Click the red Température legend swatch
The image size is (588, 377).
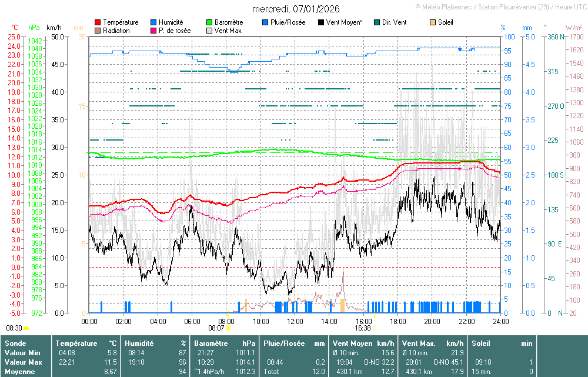(x=98, y=22)
